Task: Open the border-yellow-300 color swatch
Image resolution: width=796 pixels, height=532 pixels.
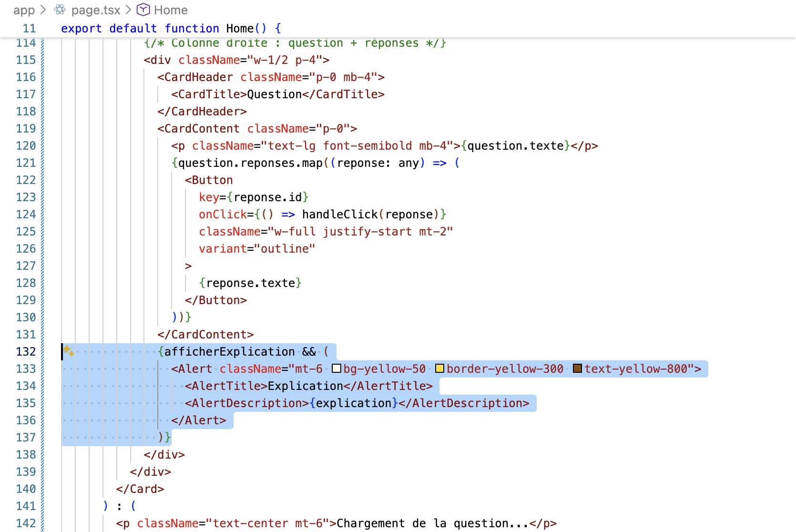Action: [439, 368]
